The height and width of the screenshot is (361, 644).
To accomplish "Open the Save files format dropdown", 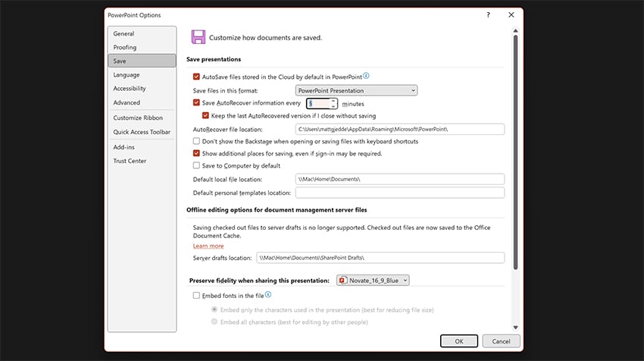I will coord(355,90).
